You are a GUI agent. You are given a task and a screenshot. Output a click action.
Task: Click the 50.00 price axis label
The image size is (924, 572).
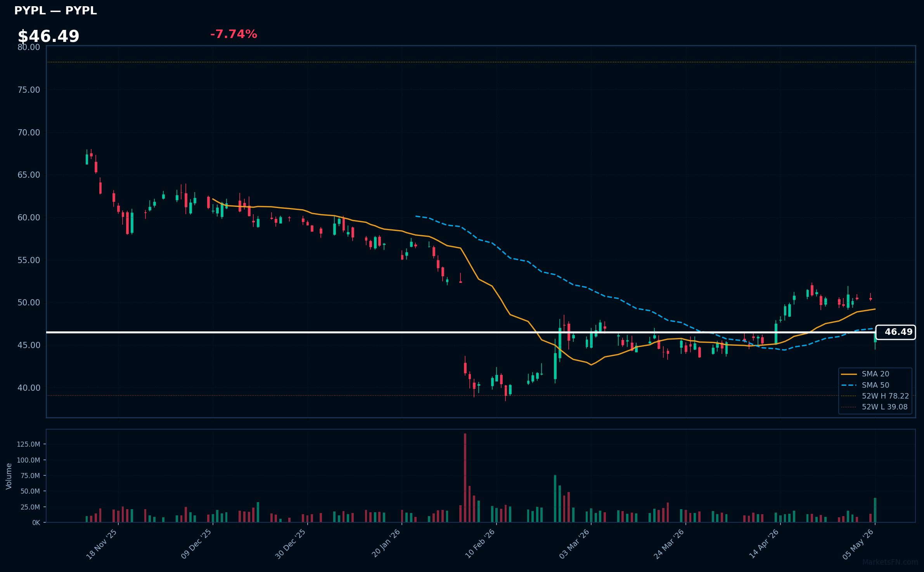coord(29,303)
